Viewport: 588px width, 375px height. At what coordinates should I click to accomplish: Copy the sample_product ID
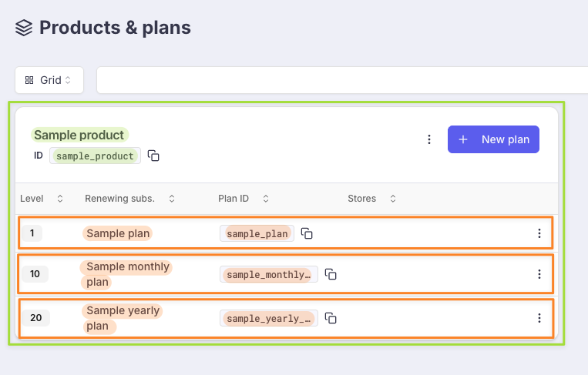154,156
